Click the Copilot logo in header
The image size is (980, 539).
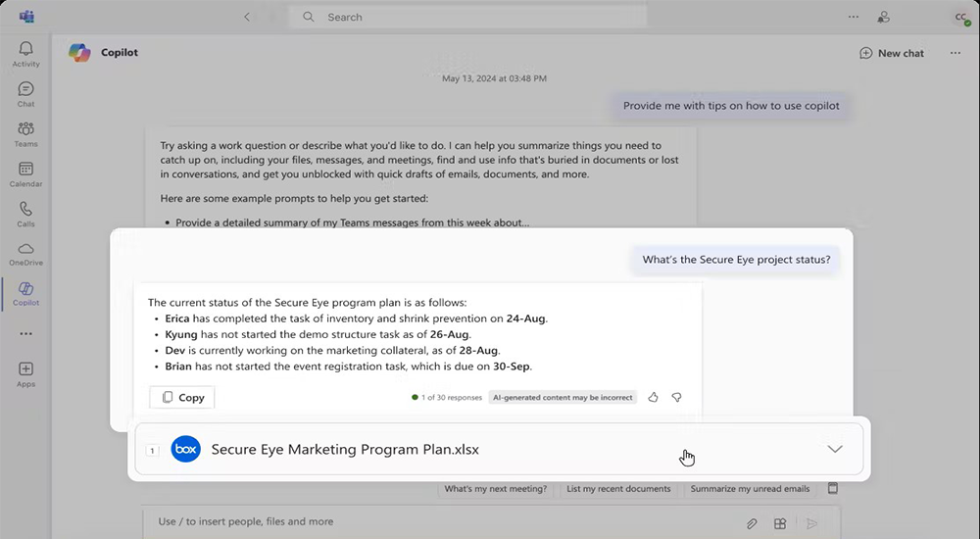[79, 53]
